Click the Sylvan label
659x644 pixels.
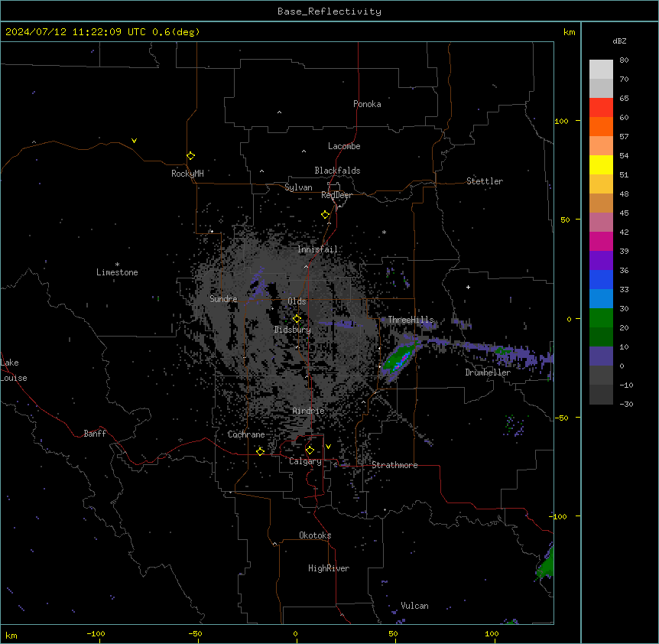pyautogui.click(x=298, y=187)
